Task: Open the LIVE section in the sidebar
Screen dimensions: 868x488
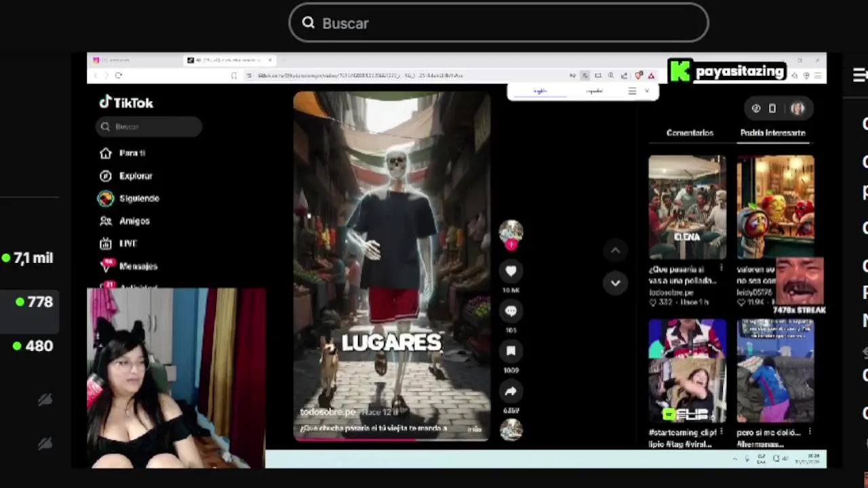Action: [118, 243]
